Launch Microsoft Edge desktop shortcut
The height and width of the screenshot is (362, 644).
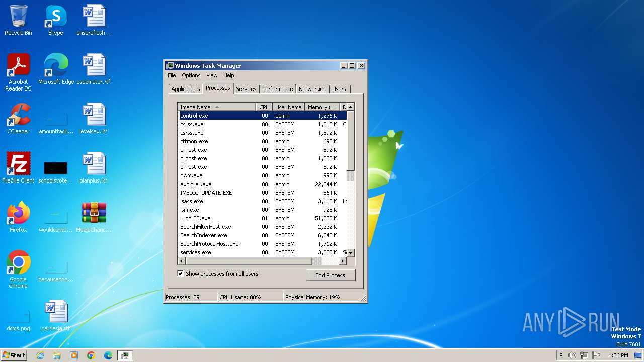pos(56,69)
